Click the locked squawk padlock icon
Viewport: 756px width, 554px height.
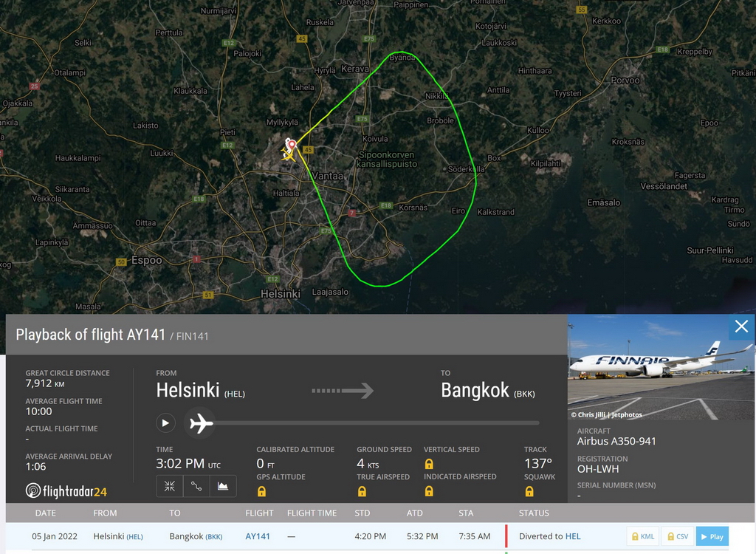[529, 491]
